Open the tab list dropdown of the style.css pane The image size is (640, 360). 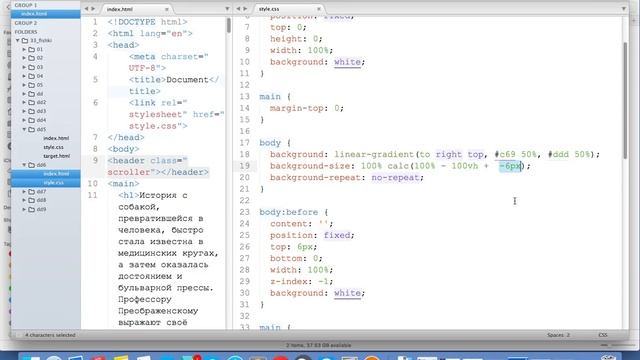(624, 9)
